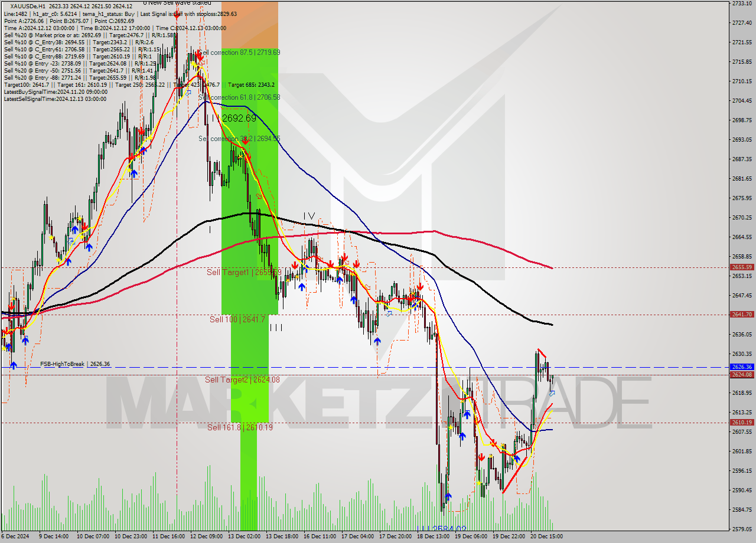Click the '19 Dec 06:00' time axis label

(x=471, y=537)
